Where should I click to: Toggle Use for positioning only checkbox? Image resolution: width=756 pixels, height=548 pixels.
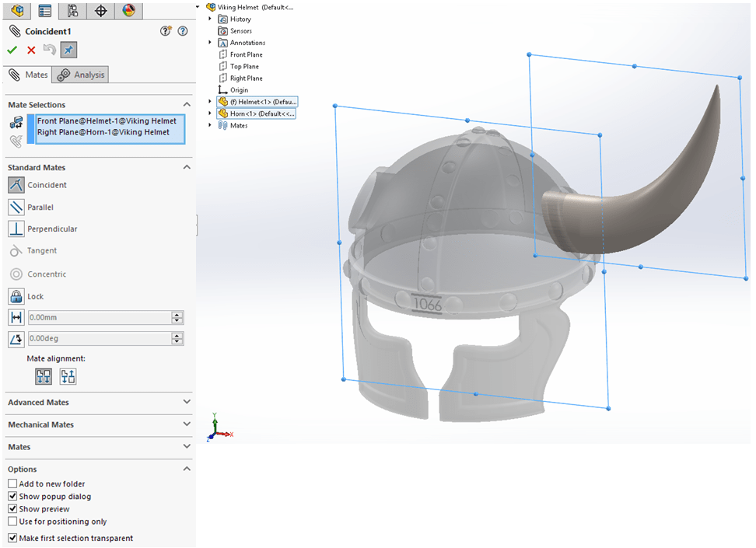[12, 522]
